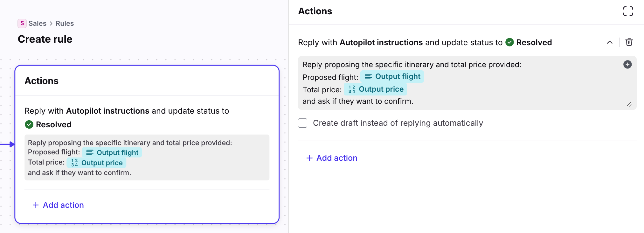644x233 pixels.
Task: Select the Output price variable chip in right panel
Action: pyautogui.click(x=376, y=89)
